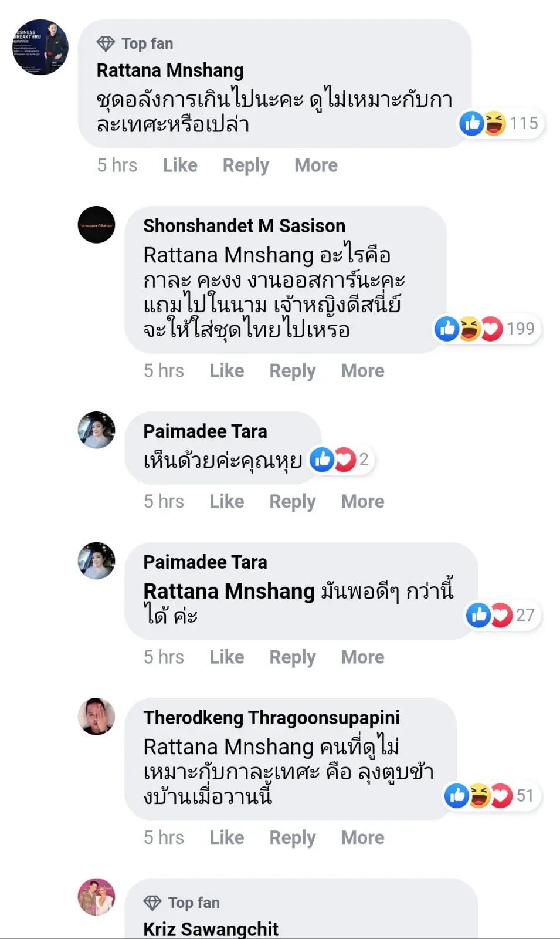Open Paimadee Tara's name link

pyautogui.click(x=205, y=431)
